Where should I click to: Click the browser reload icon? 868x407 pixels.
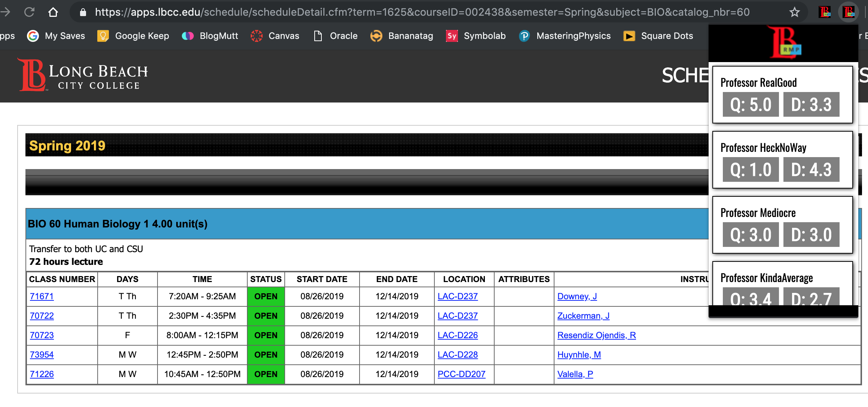(30, 12)
